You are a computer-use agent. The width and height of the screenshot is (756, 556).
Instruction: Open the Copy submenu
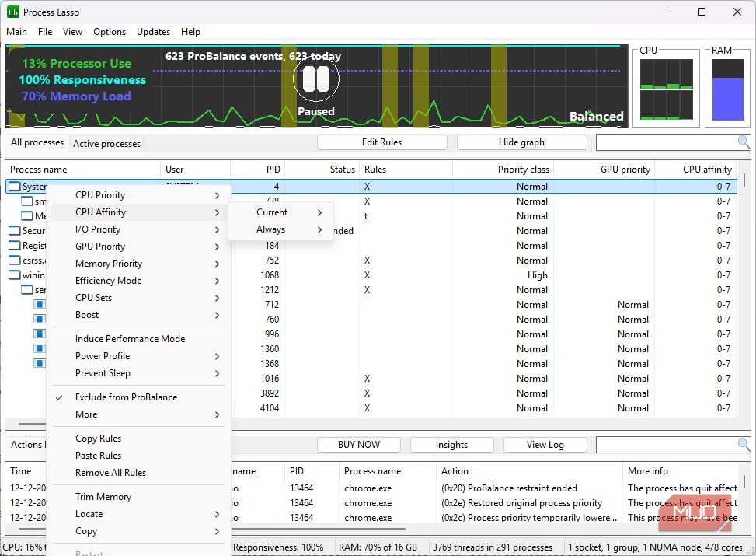click(138, 531)
